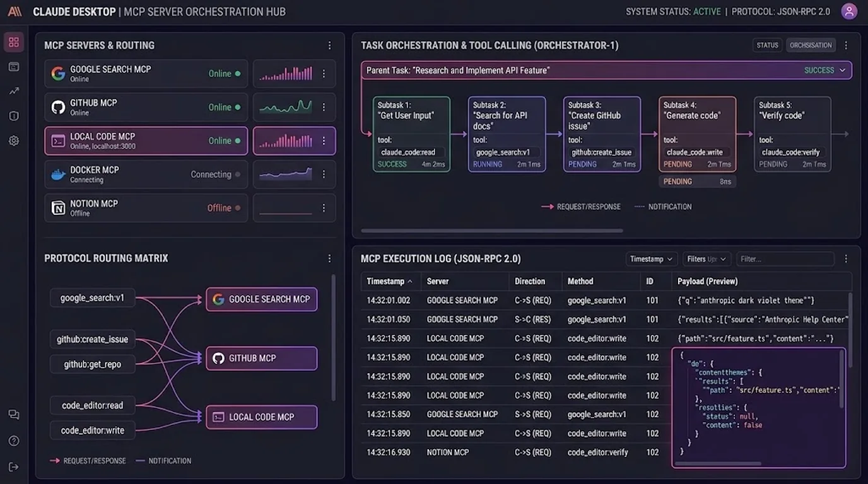Click the Filter text input field

pyautogui.click(x=785, y=259)
